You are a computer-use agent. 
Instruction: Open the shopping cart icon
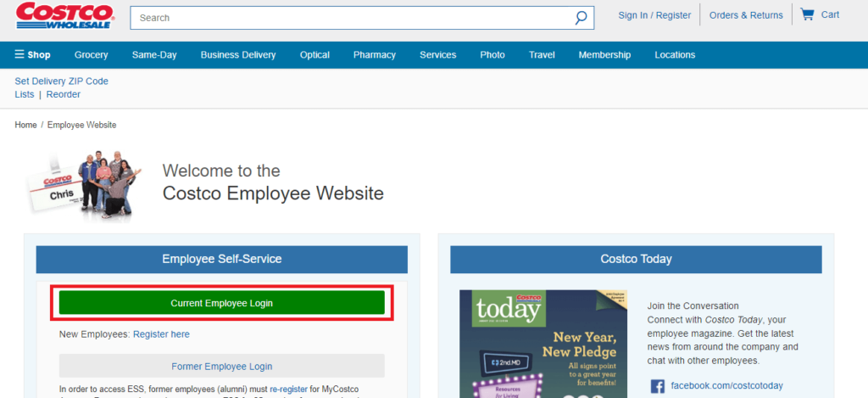pos(808,14)
